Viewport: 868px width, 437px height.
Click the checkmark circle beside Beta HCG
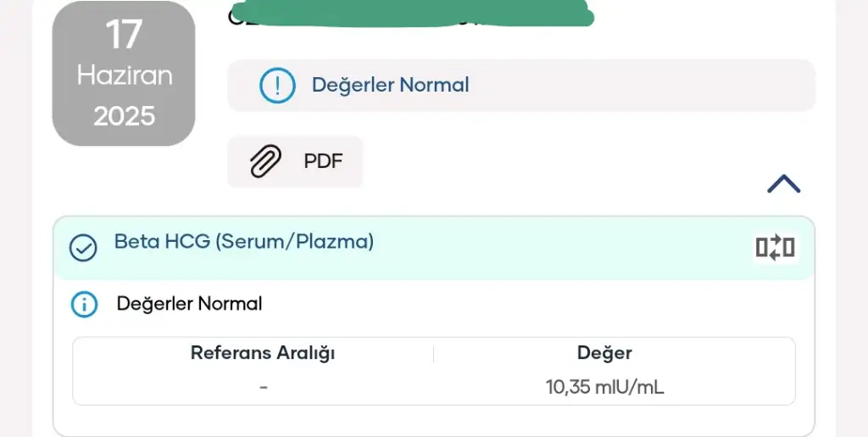pyautogui.click(x=83, y=248)
